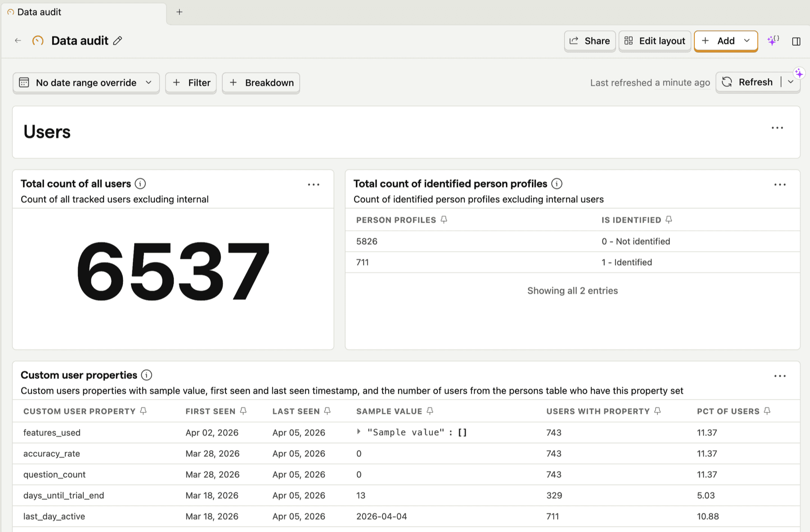
Task: Select the question_count property row
Action: pyautogui.click(x=406, y=474)
